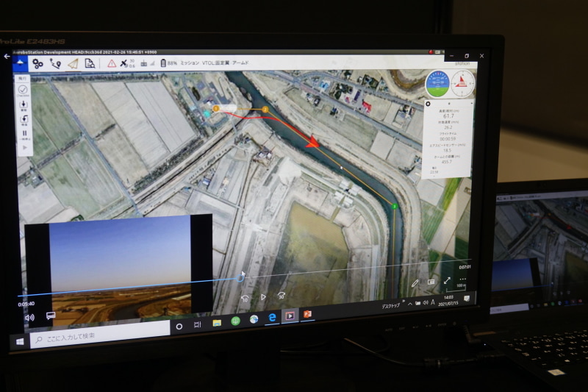Click the flight time value 00:00:59
This screenshot has width=588, height=392.
[448, 139]
